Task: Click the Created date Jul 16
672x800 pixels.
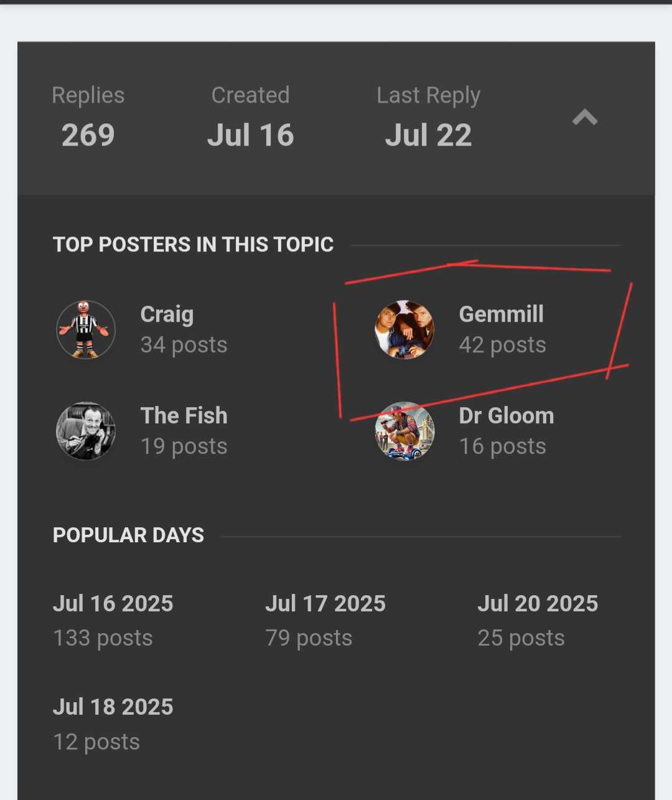Action: (x=250, y=135)
